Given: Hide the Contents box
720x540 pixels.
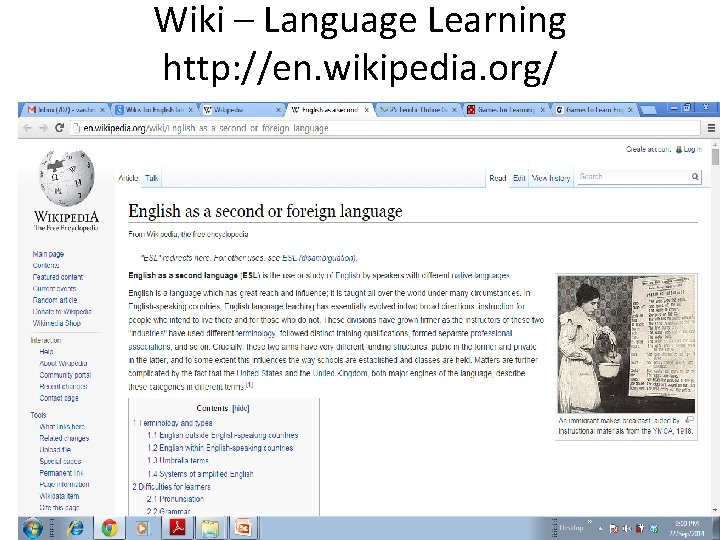Looking at the screenshot, I should click(241, 408).
